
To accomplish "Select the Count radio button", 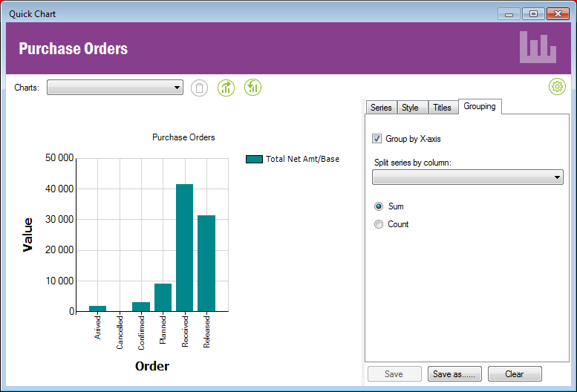I will coord(379,224).
